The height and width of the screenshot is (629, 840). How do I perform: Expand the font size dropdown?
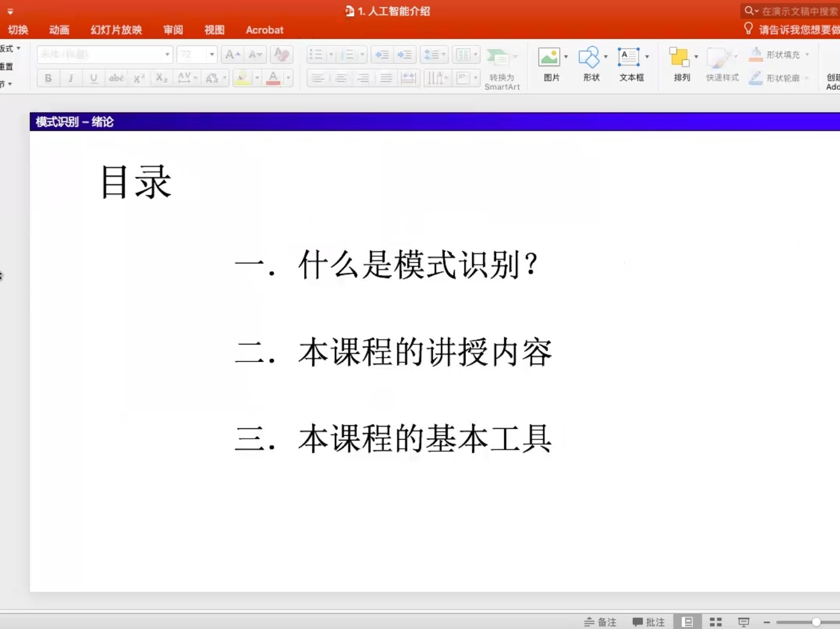(211, 55)
